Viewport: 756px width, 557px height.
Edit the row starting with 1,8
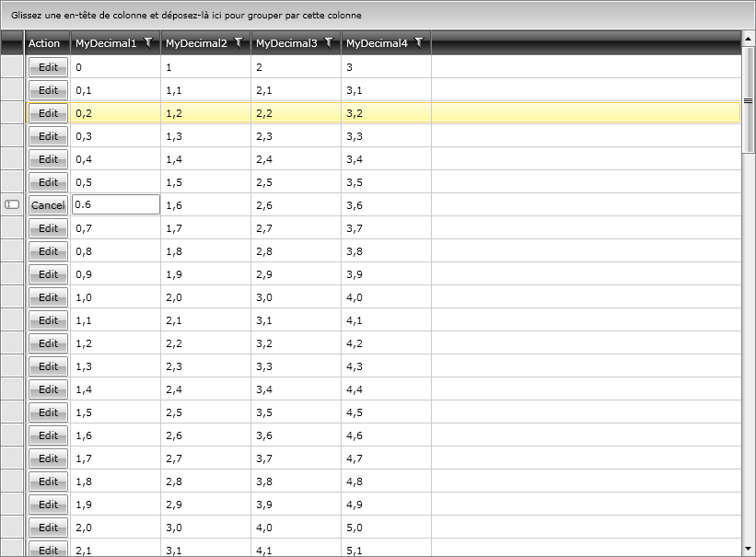[48, 482]
